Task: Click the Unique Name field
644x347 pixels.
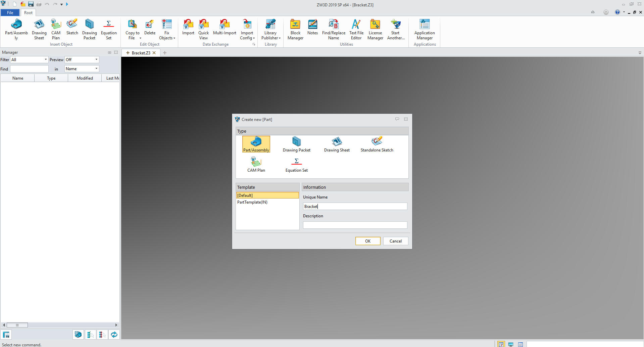Action: (355, 206)
